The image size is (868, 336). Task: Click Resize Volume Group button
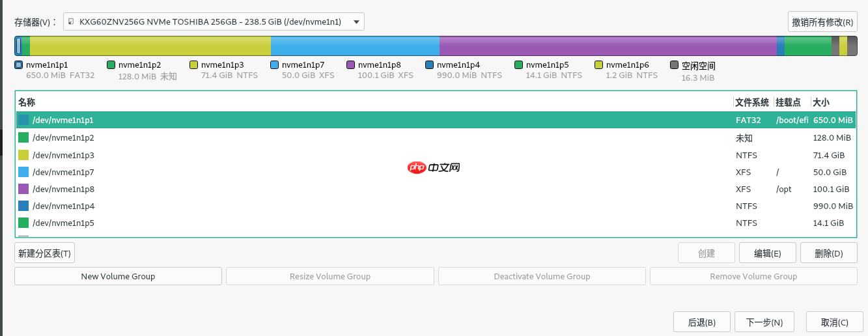coord(330,276)
